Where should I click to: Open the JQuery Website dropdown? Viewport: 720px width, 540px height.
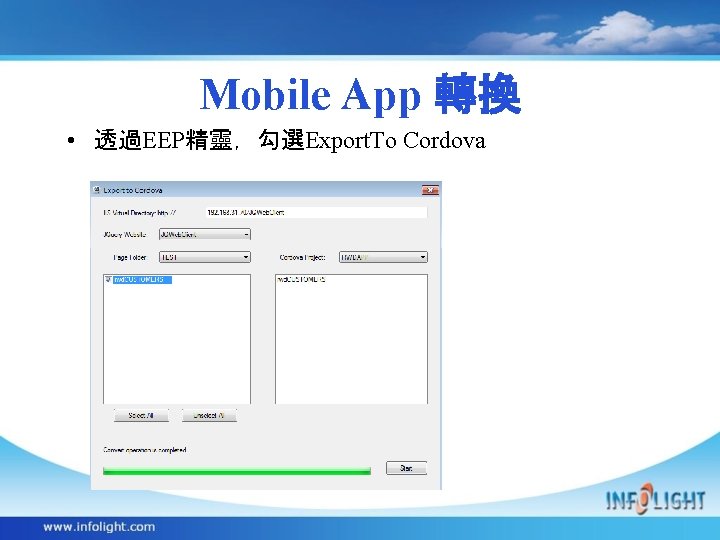pos(205,234)
